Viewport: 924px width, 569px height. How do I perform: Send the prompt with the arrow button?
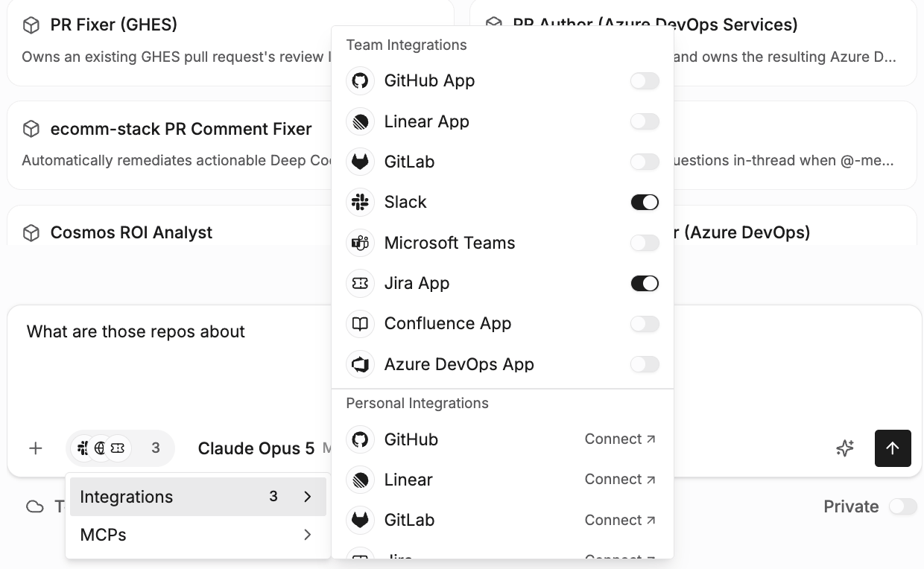893,448
